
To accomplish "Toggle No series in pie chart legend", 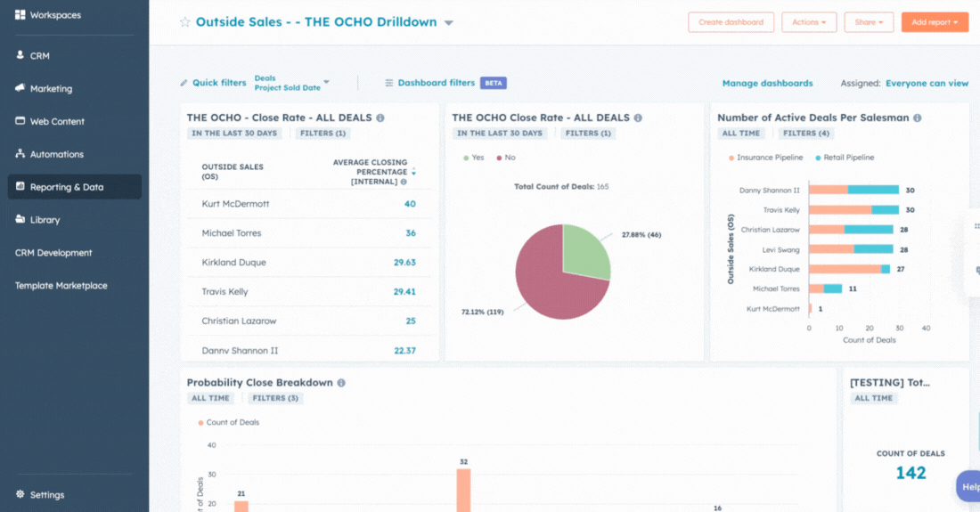I will pos(506,158).
